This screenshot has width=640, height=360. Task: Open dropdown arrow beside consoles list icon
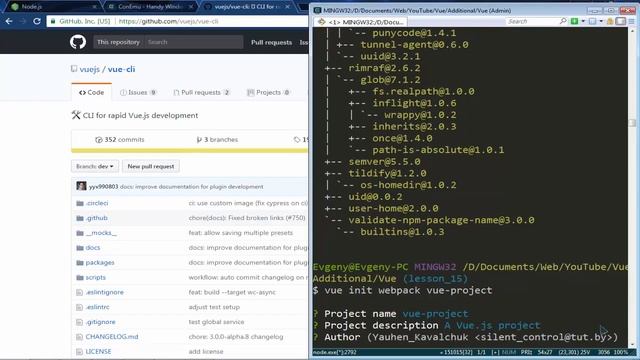[601, 21]
